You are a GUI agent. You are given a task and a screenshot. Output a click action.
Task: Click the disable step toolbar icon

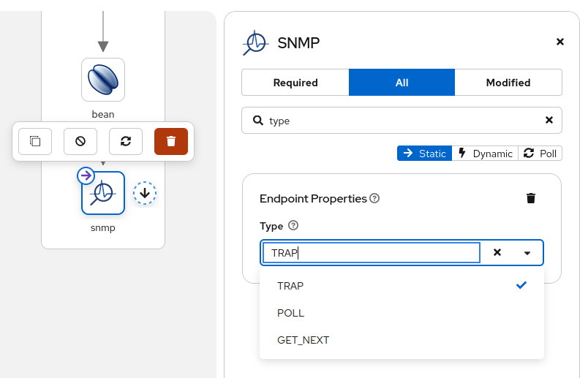click(x=80, y=141)
